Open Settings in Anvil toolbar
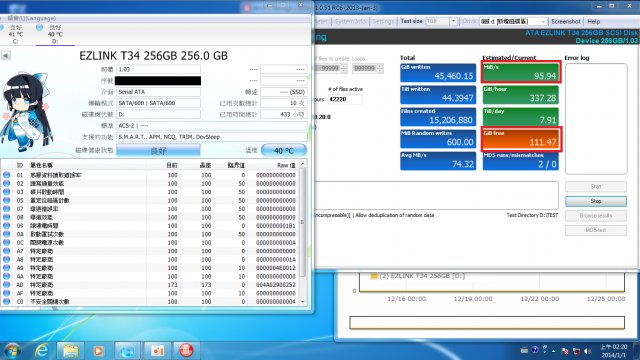 coord(383,22)
